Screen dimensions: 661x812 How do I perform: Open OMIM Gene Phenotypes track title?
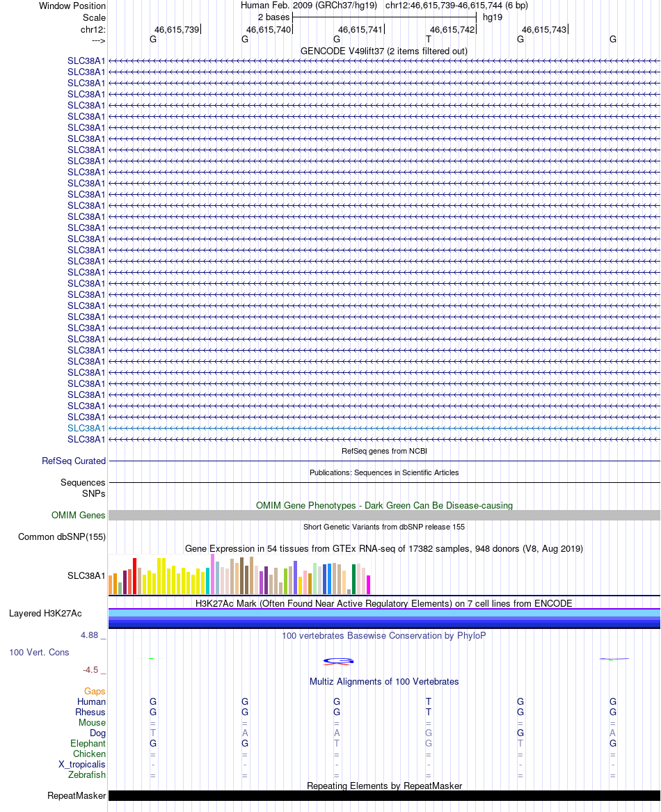tap(384, 505)
